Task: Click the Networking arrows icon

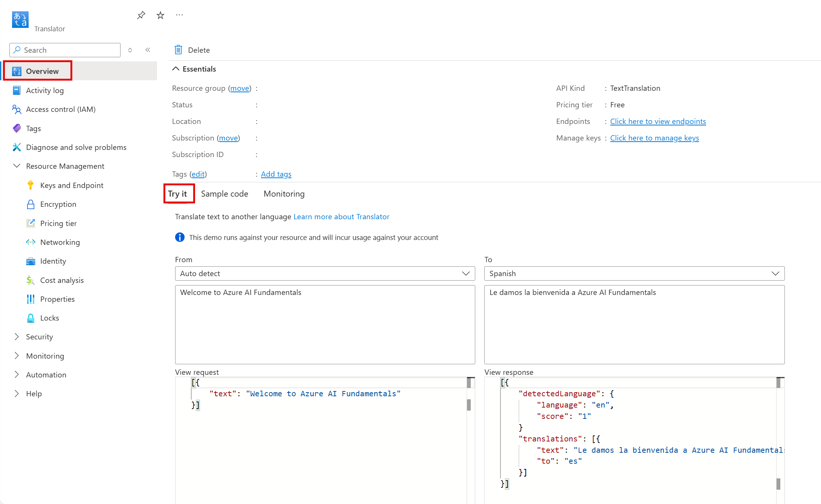Action: (x=31, y=242)
